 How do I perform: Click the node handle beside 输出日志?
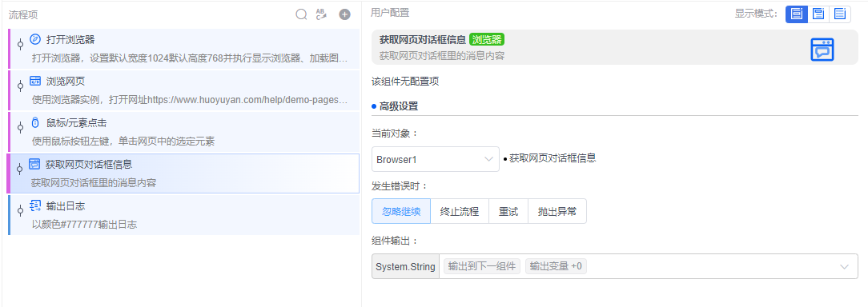pyautogui.click(x=20, y=210)
